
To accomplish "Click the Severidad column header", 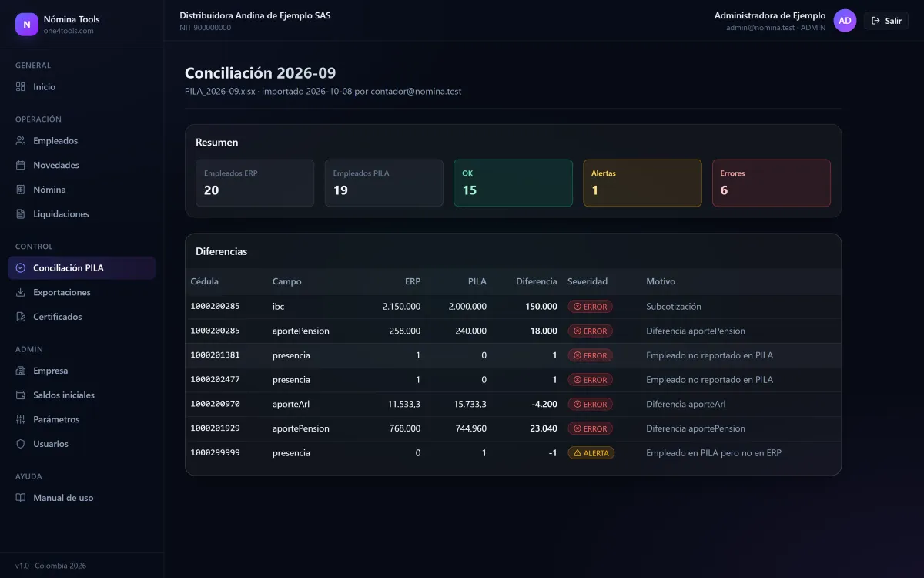I will (x=588, y=281).
